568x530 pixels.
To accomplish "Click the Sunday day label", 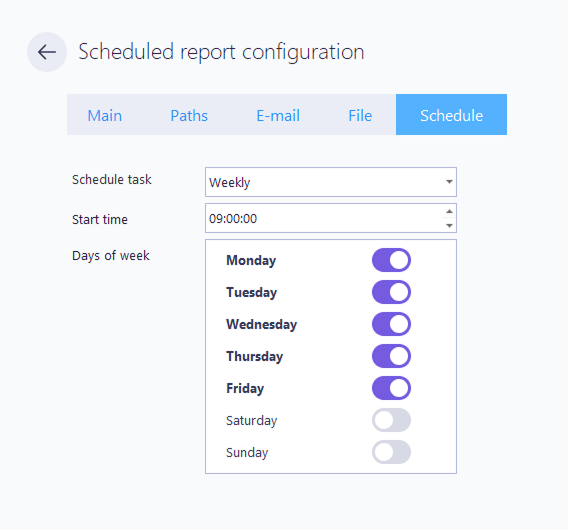I will pyautogui.click(x=247, y=452).
